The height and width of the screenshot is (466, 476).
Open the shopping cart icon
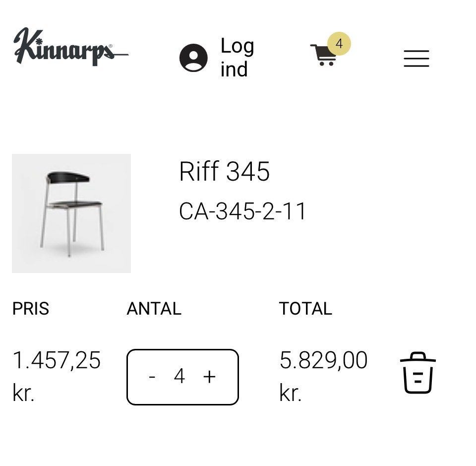click(x=324, y=55)
